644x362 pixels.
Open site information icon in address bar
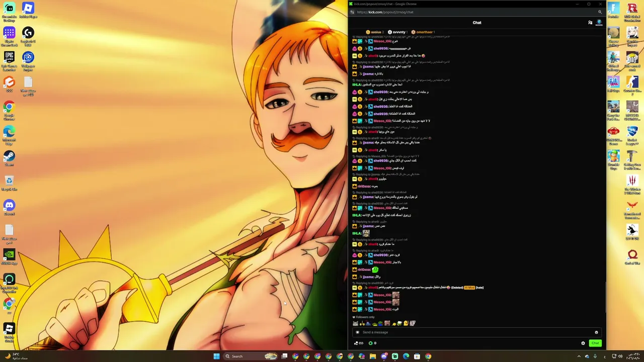(x=352, y=12)
